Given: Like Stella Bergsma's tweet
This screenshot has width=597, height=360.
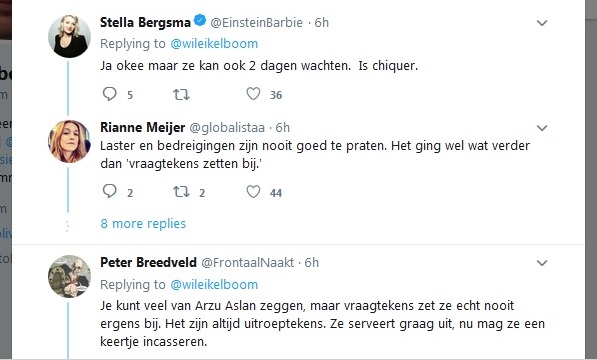Looking at the screenshot, I should 253,94.
